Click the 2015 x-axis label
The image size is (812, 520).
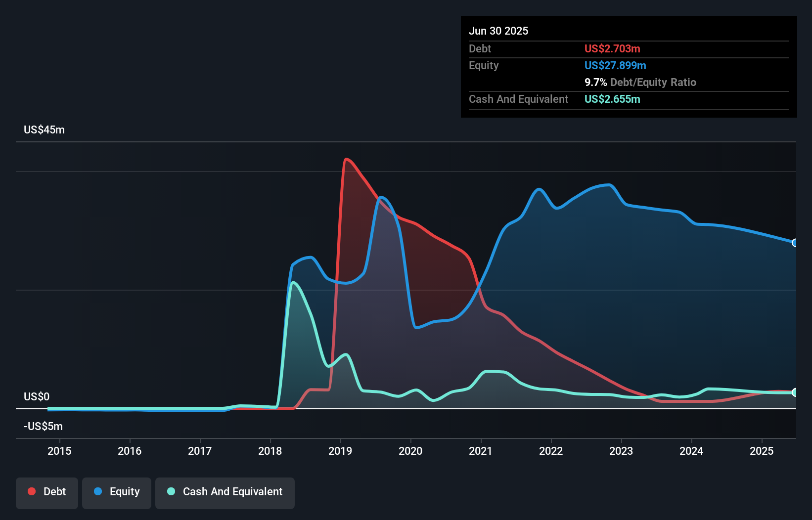coord(59,451)
